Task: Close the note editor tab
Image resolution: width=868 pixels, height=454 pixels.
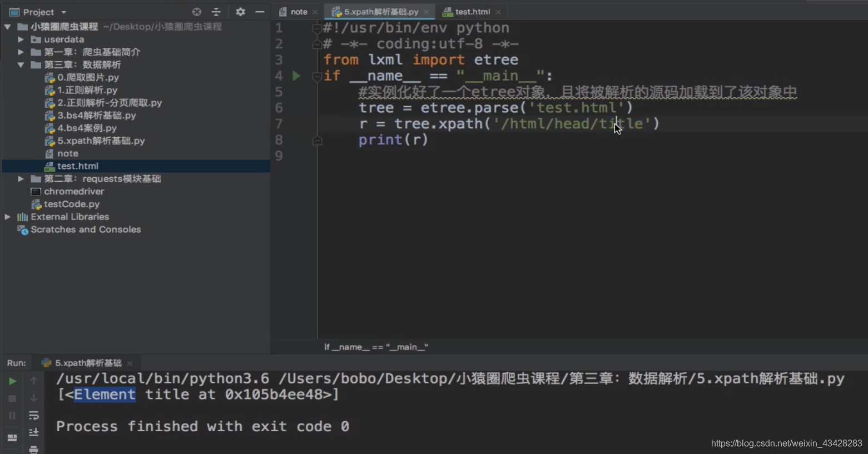Action: [x=315, y=12]
